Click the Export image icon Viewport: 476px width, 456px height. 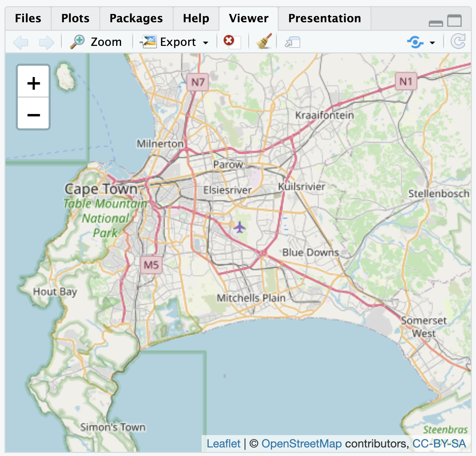click(x=149, y=42)
